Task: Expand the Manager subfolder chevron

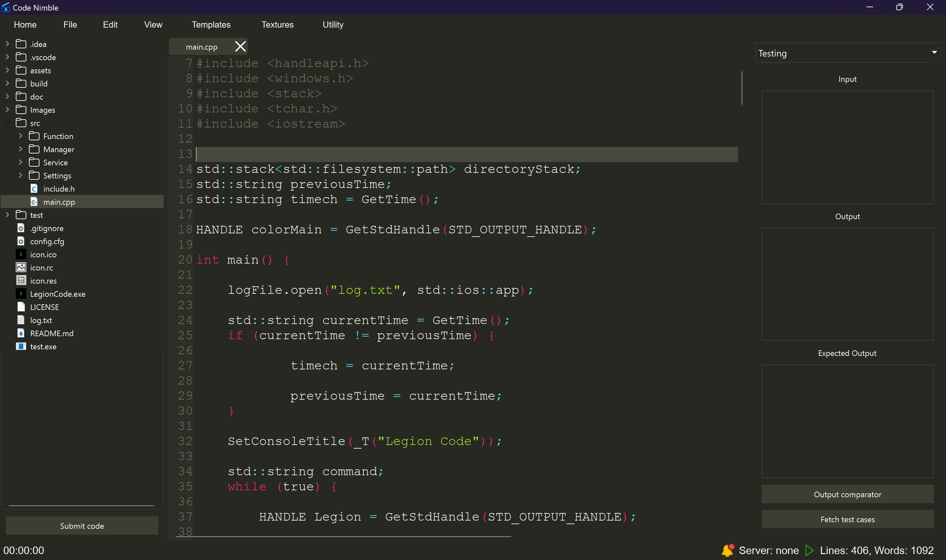Action: (x=20, y=149)
